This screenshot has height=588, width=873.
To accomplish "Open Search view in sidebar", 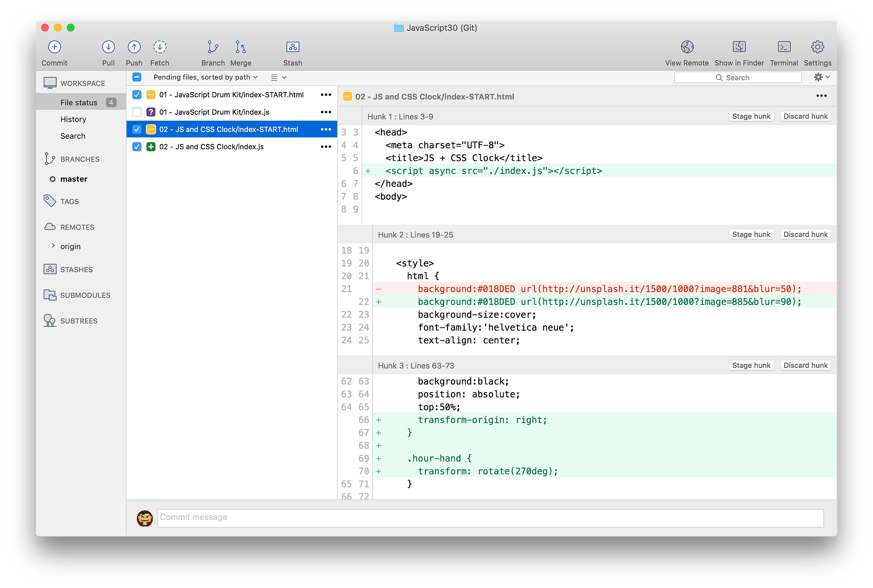I will point(73,136).
